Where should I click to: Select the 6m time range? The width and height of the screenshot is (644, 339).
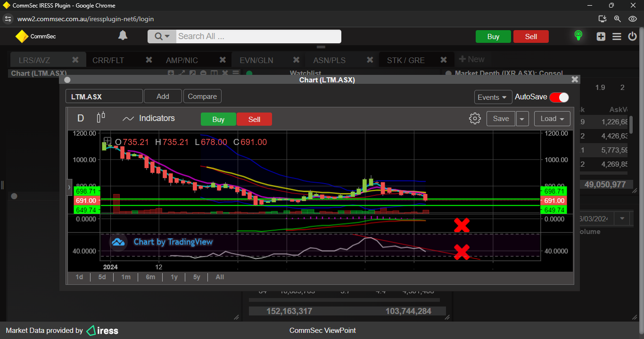[x=150, y=277]
